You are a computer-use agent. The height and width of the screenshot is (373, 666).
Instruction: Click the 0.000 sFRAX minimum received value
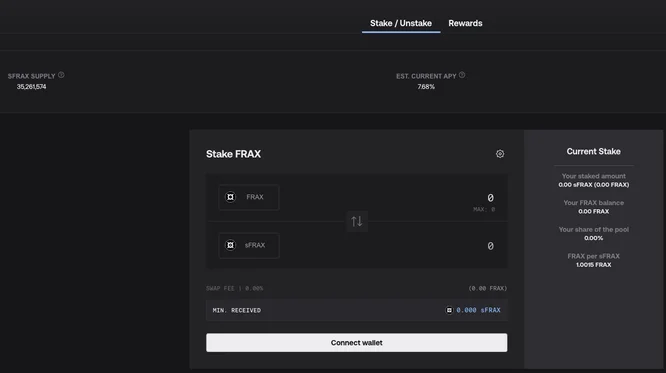click(x=478, y=310)
